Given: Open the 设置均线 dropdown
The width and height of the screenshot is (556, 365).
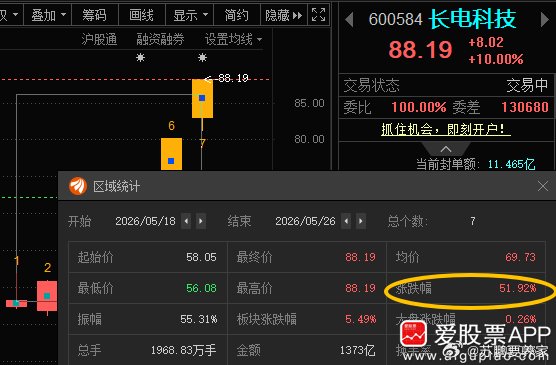Looking at the screenshot, I should click(x=233, y=39).
